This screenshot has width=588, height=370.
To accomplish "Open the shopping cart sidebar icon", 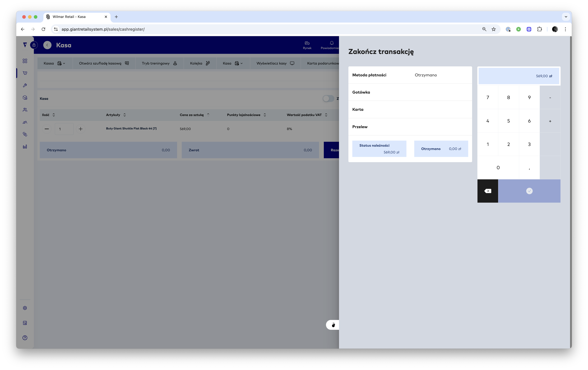I will point(25,73).
